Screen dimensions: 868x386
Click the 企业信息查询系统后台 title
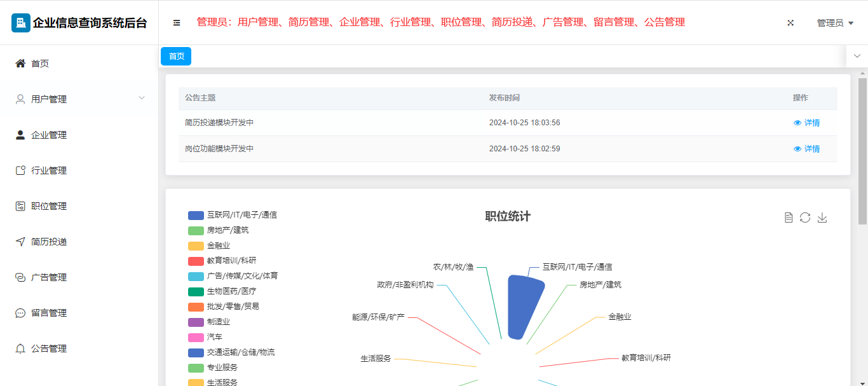coord(90,23)
